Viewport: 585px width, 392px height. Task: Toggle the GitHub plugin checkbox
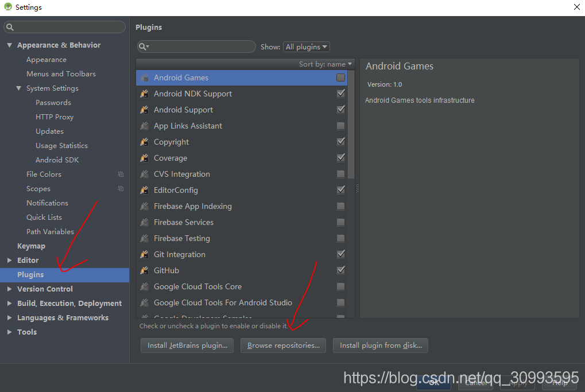pyautogui.click(x=340, y=270)
